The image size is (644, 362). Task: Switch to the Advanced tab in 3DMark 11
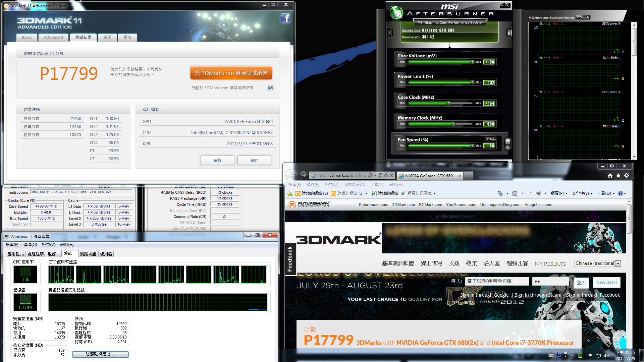click(53, 38)
